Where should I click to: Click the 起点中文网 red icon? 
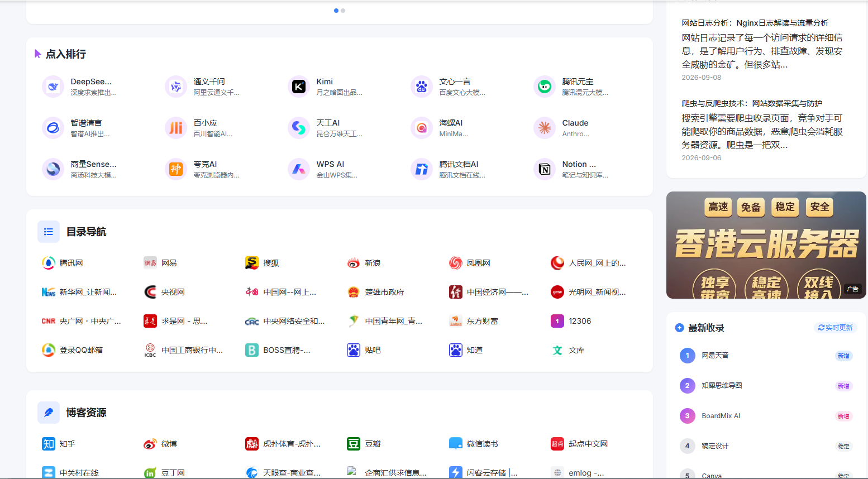pyautogui.click(x=557, y=444)
